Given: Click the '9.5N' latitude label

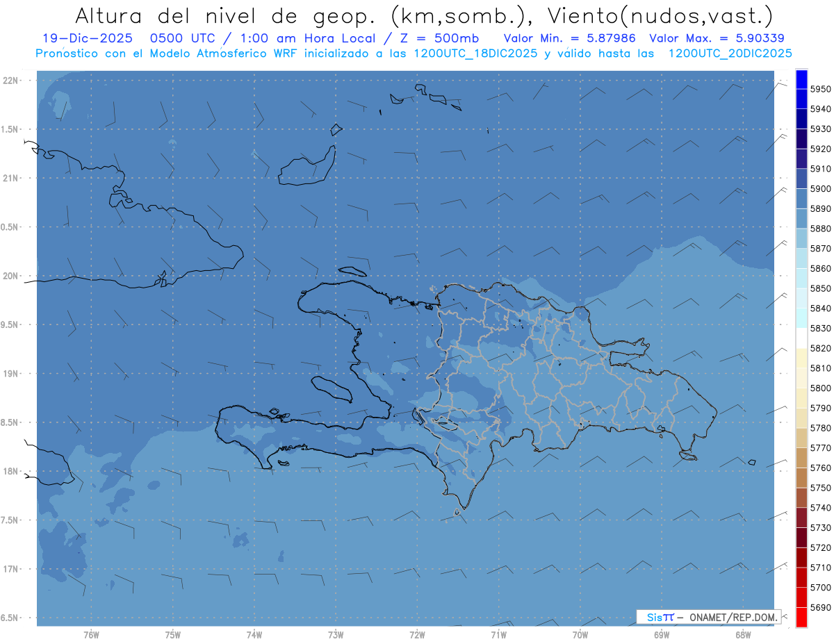Looking at the screenshot, I should (10, 324).
